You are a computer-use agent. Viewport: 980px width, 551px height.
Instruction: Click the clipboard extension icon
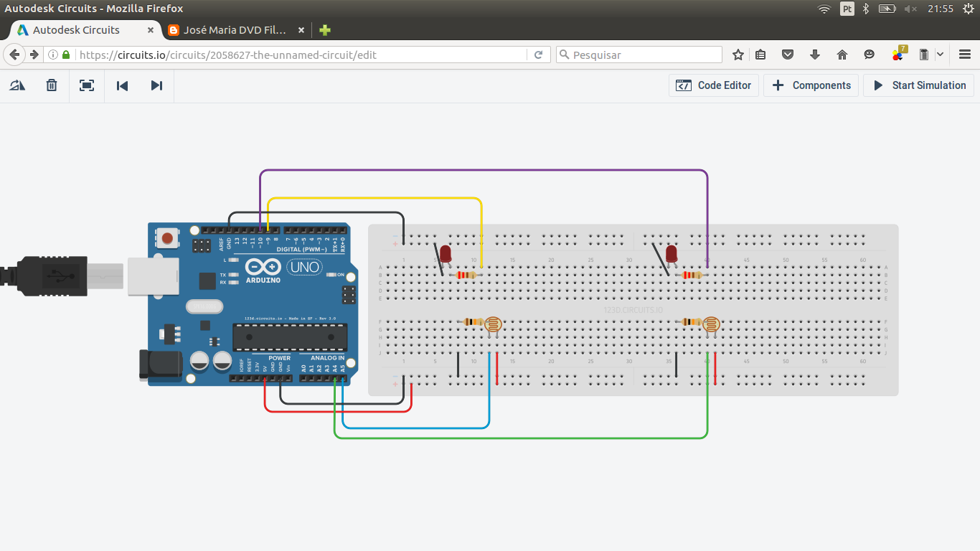(924, 55)
